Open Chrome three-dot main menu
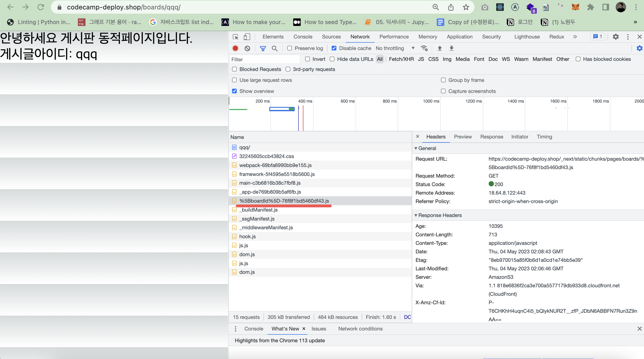The height and width of the screenshot is (359, 644). pos(636,7)
